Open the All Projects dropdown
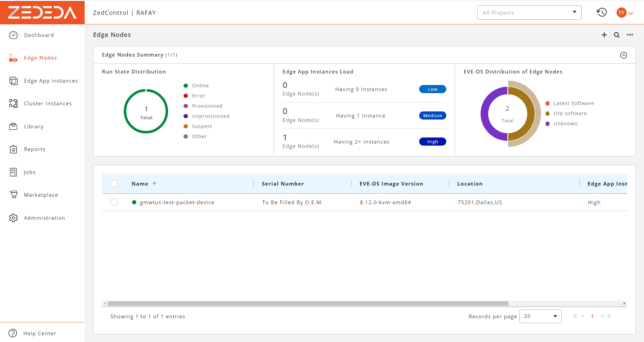This screenshot has height=342, width=644. pyautogui.click(x=529, y=13)
